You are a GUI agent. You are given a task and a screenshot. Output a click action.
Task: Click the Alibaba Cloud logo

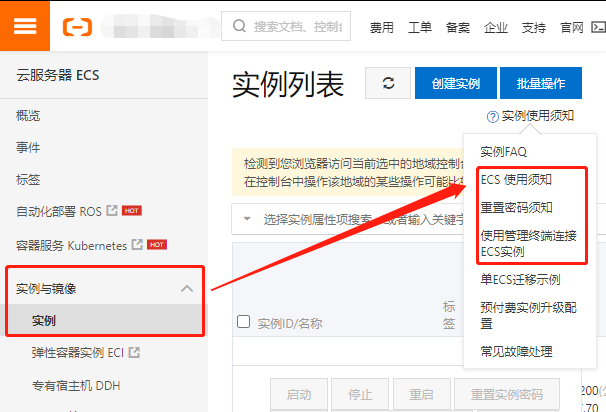tap(77, 27)
